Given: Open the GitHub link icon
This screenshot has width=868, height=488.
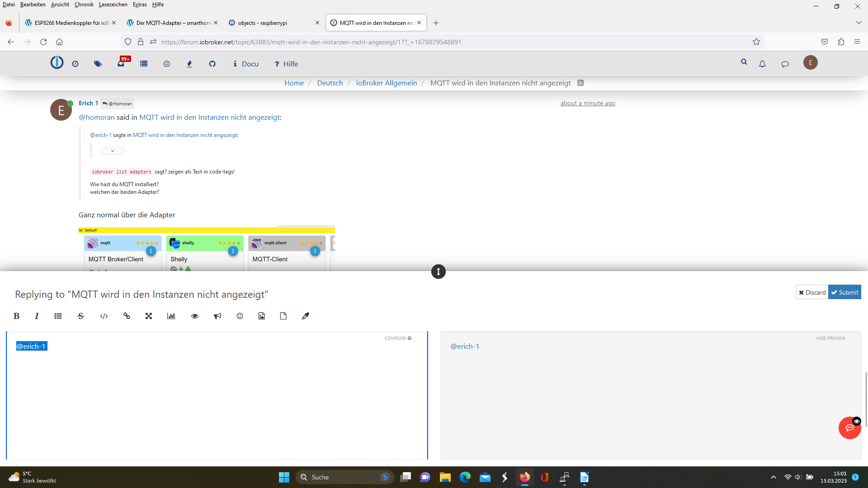Looking at the screenshot, I should 212,64.
